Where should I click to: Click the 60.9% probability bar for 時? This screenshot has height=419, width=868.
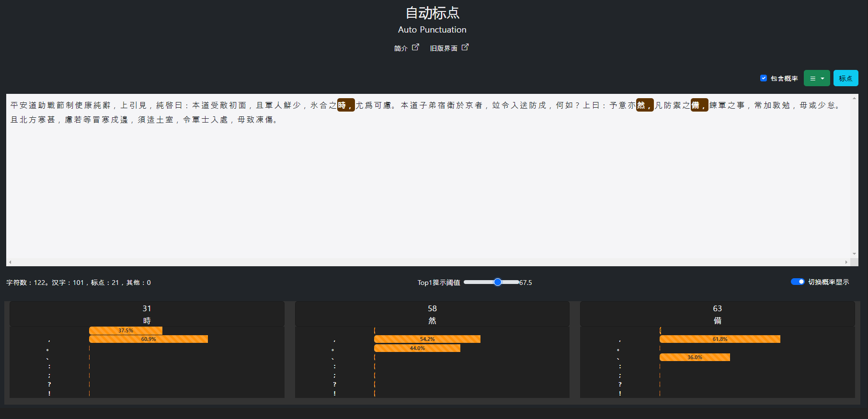[148, 339]
